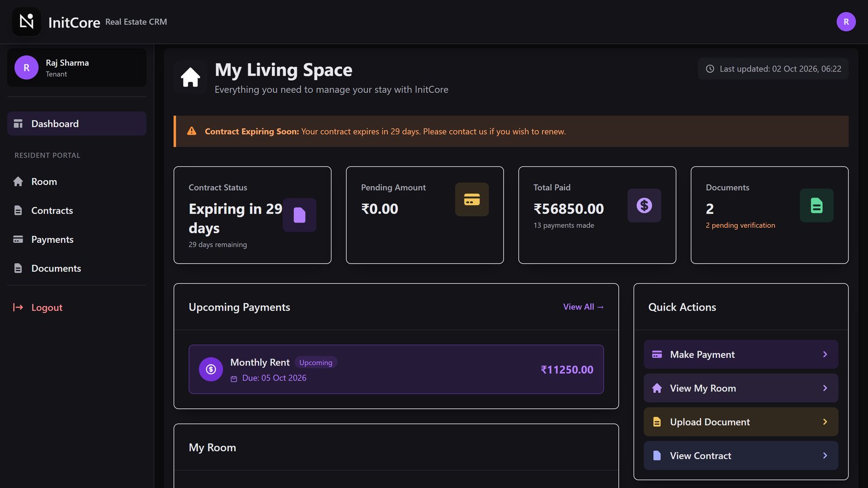This screenshot has height=488, width=868.
Task: Click the warning triangle in the contract alert
Action: click(192, 131)
